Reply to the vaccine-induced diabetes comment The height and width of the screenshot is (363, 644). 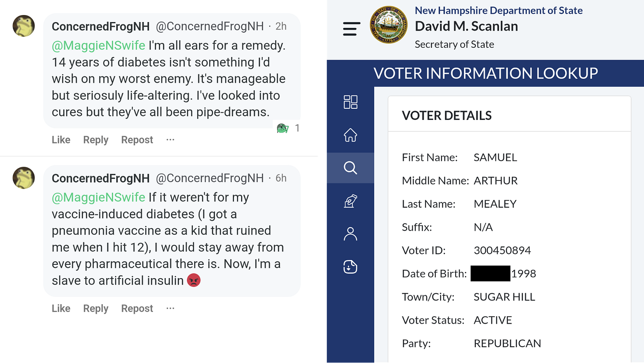tap(96, 308)
